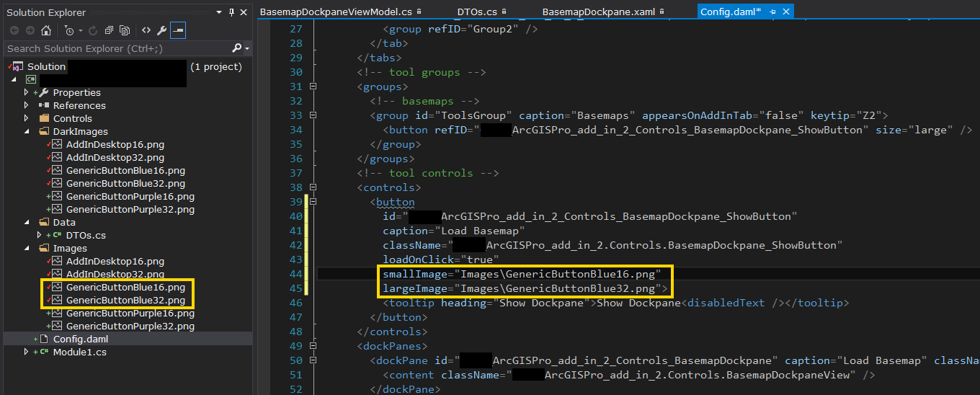Click the Images folder icon
This screenshot has width=980, height=395.
click(44, 248)
